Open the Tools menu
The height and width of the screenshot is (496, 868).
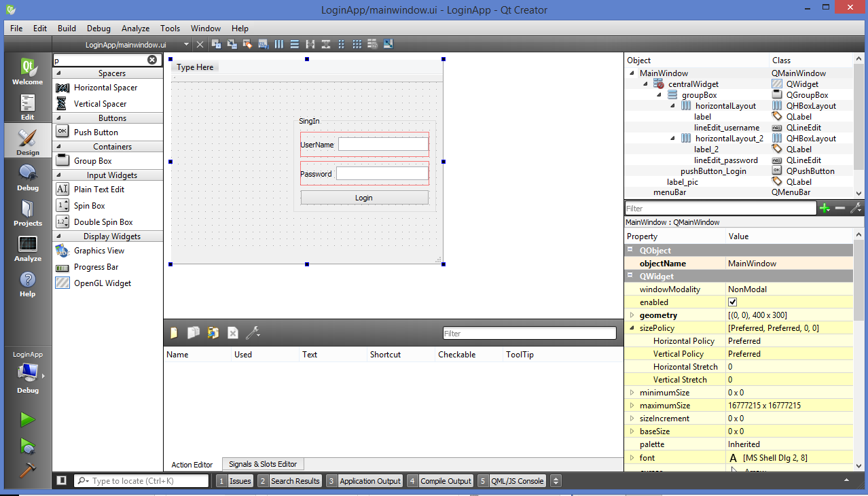tap(170, 29)
